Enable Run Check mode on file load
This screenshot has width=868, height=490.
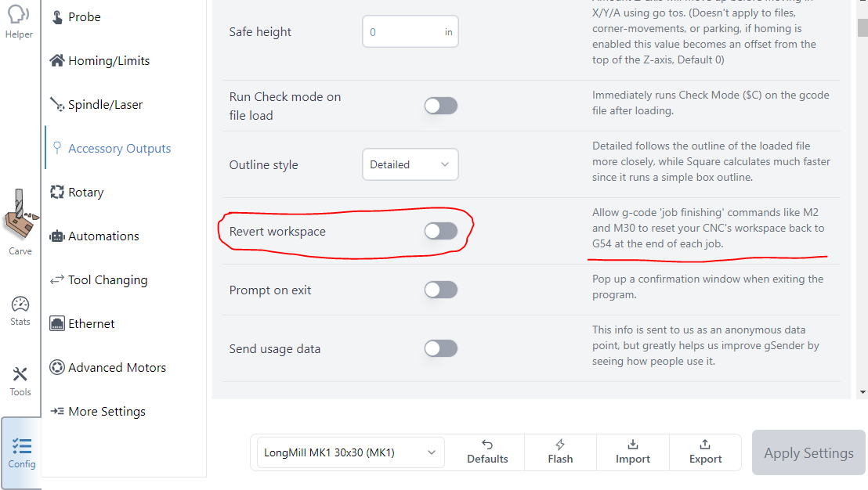pyautogui.click(x=441, y=106)
